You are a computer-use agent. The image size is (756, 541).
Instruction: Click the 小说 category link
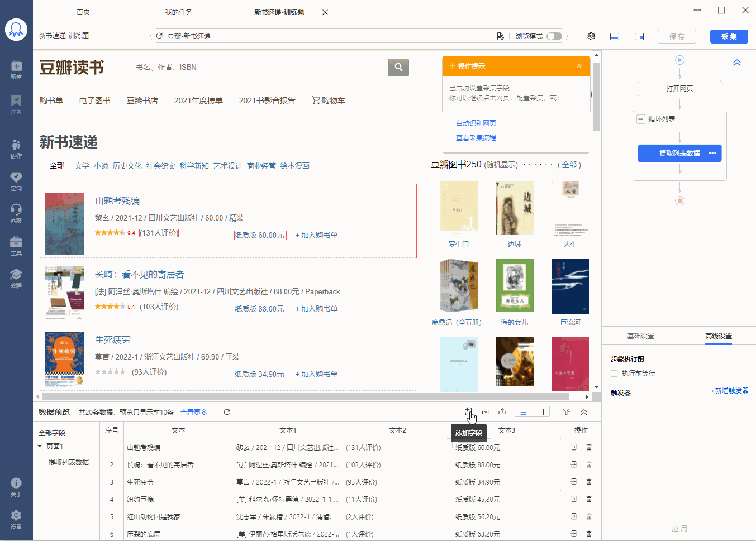(x=101, y=166)
